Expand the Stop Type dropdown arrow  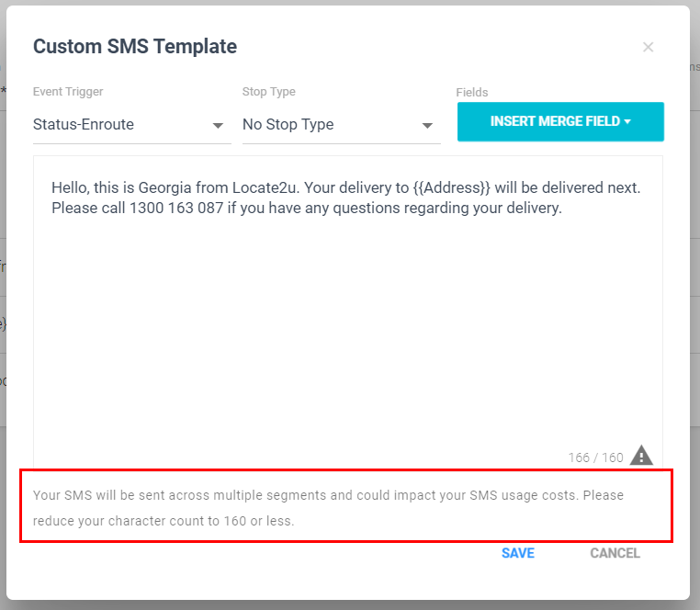tap(427, 126)
